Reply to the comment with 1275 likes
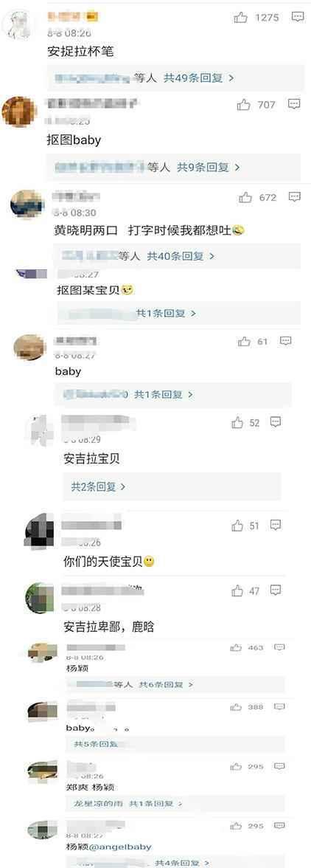This screenshot has width=311, height=868. [298, 17]
